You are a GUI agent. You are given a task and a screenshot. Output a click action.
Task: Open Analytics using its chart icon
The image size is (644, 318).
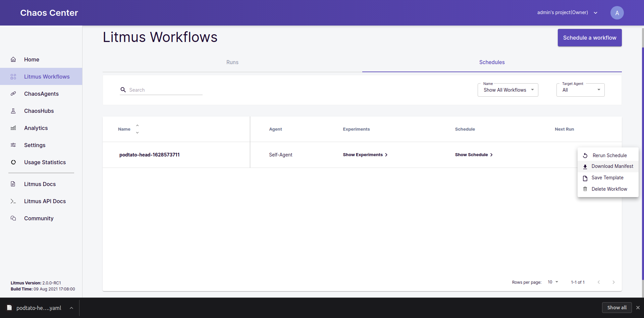pos(13,128)
